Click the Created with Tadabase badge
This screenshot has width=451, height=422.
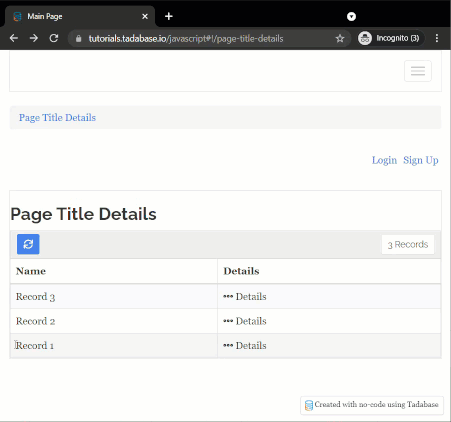click(372, 405)
